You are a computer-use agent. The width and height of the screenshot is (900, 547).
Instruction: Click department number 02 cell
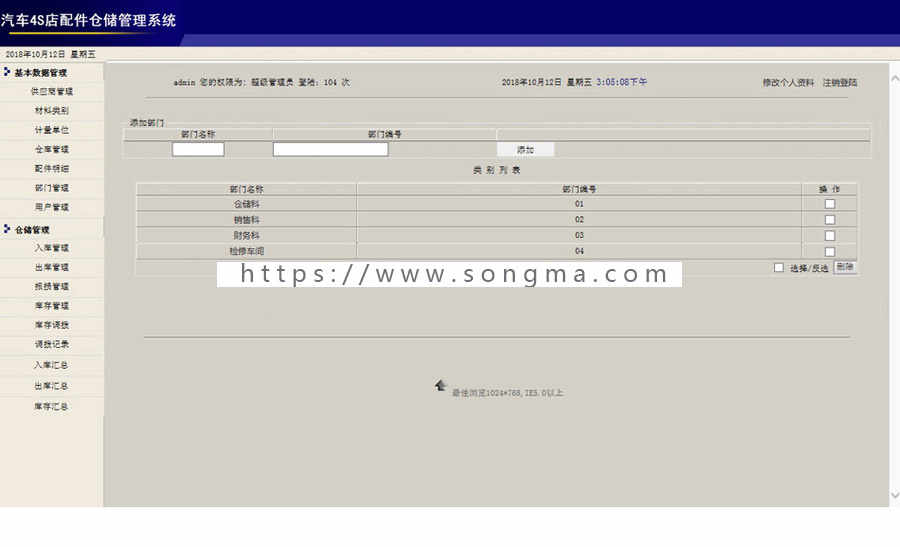(x=579, y=220)
